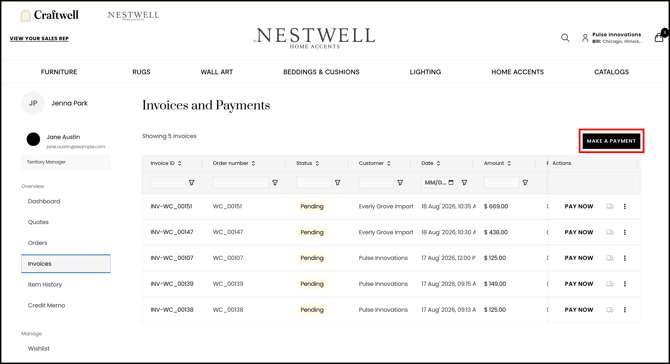Click the $ 438.00 amount cell

coord(496,232)
